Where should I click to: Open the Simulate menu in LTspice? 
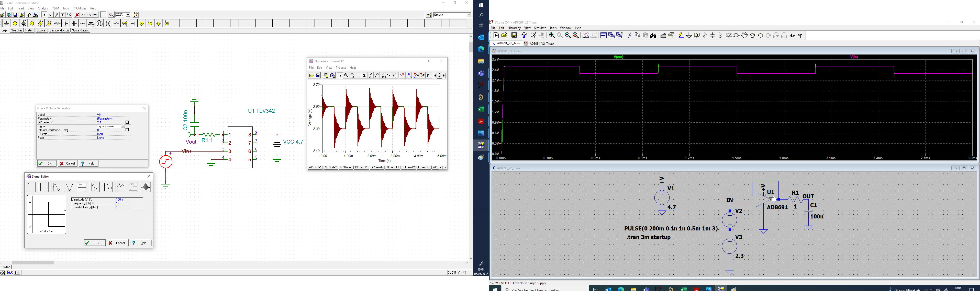(540, 28)
